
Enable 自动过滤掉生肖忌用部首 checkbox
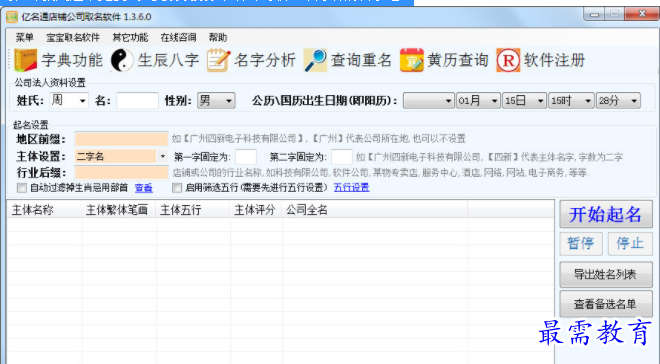22,188
